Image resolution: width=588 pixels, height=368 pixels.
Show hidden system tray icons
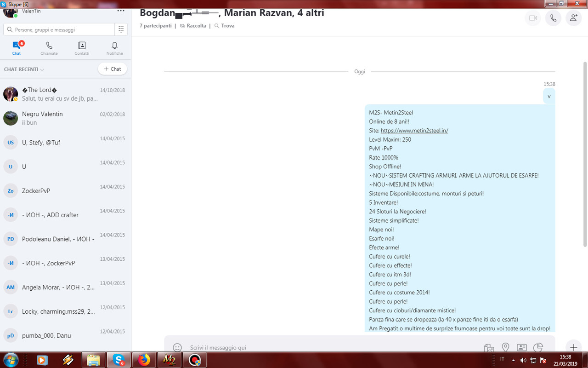tap(513, 360)
